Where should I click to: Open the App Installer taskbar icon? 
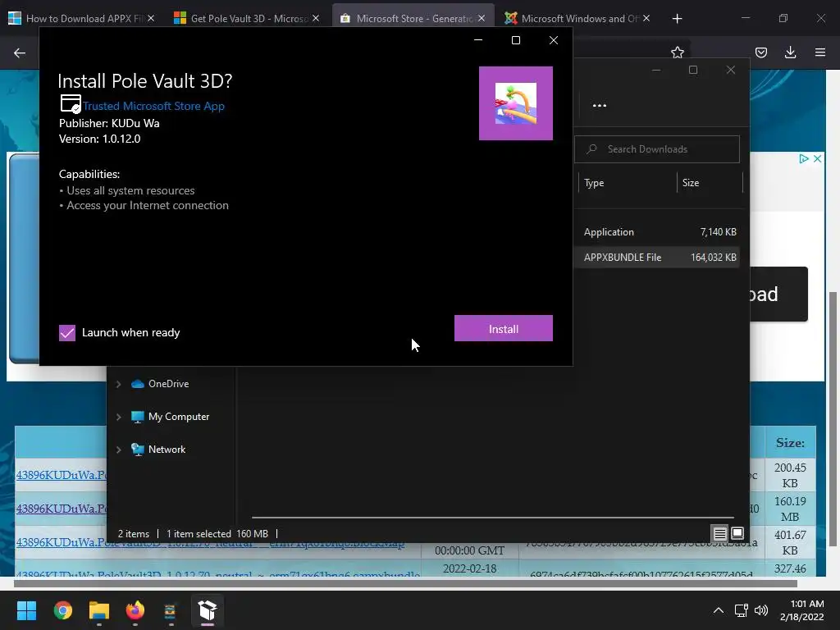point(208,610)
